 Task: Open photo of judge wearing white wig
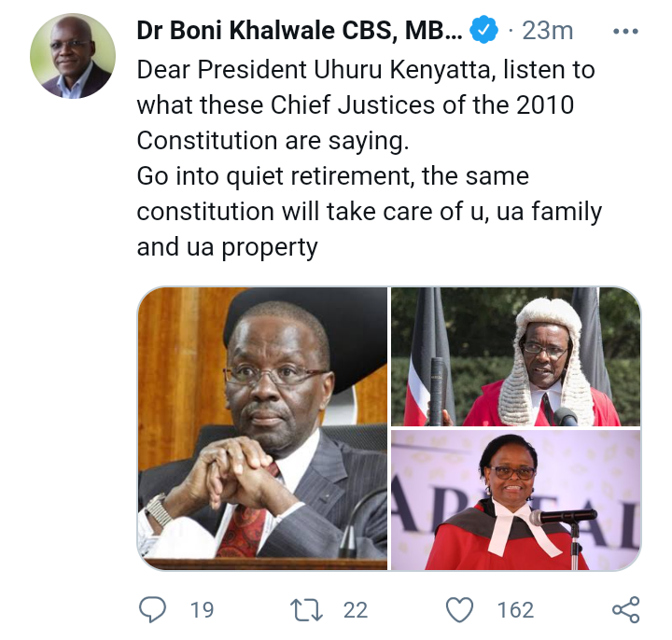pyautogui.click(x=516, y=356)
